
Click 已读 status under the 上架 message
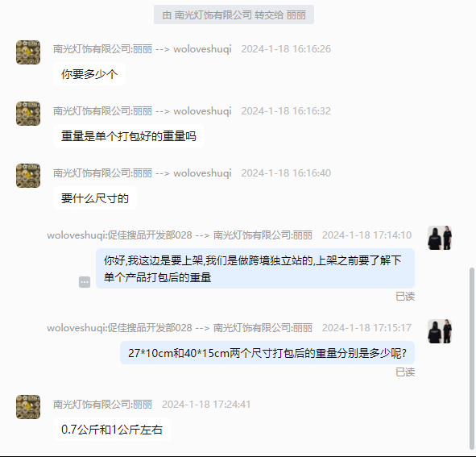(405, 297)
